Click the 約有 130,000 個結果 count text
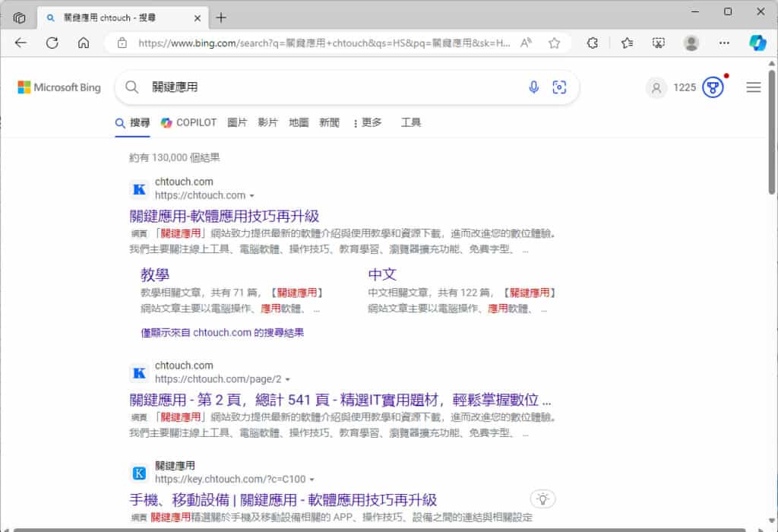 175,158
